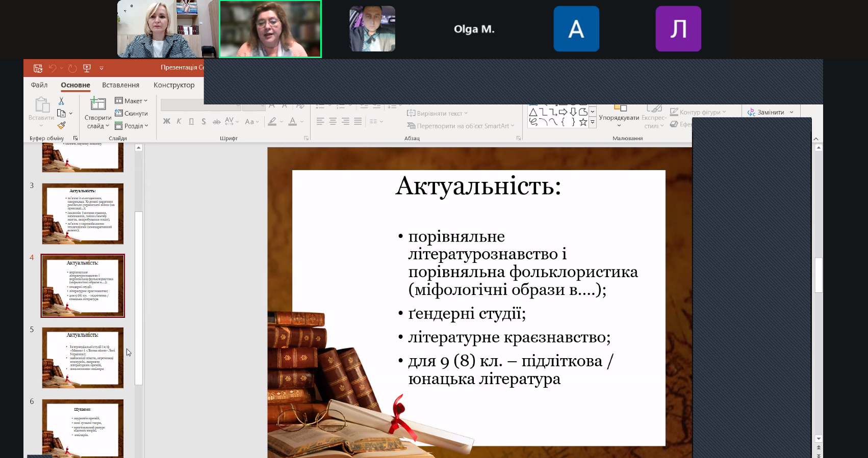Viewport: 868px width, 458px height.
Task: Select slide 5 thumbnail in panel
Action: coord(83,358)
